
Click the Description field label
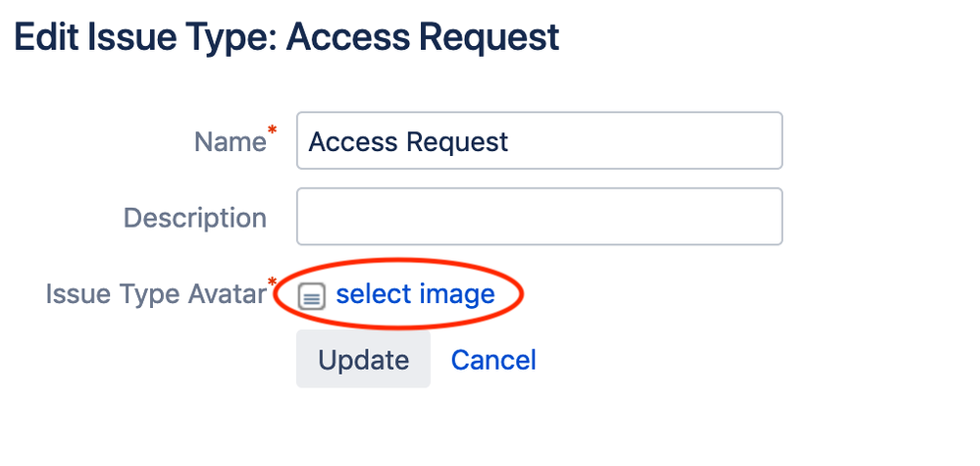(x=195, y=218)
